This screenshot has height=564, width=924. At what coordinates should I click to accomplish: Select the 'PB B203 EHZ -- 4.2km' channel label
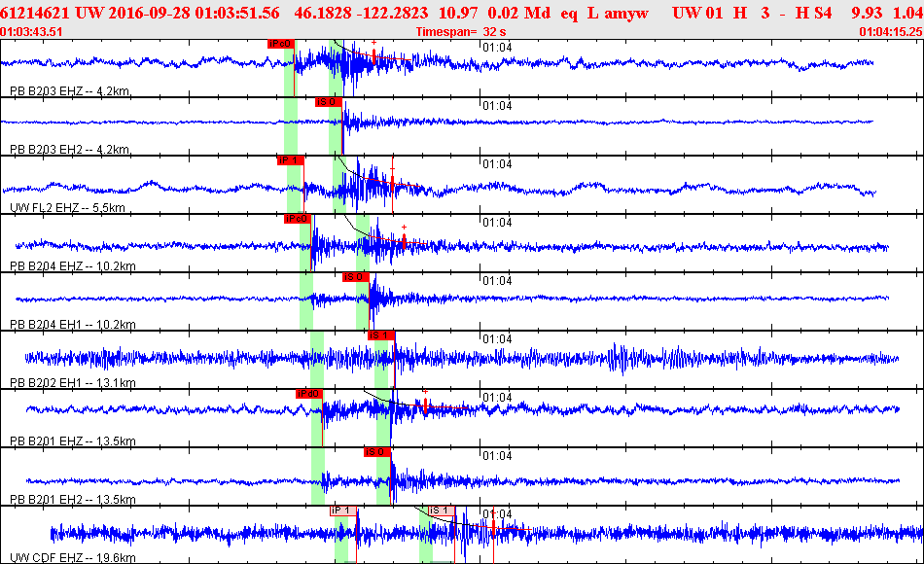click(71, 90)
